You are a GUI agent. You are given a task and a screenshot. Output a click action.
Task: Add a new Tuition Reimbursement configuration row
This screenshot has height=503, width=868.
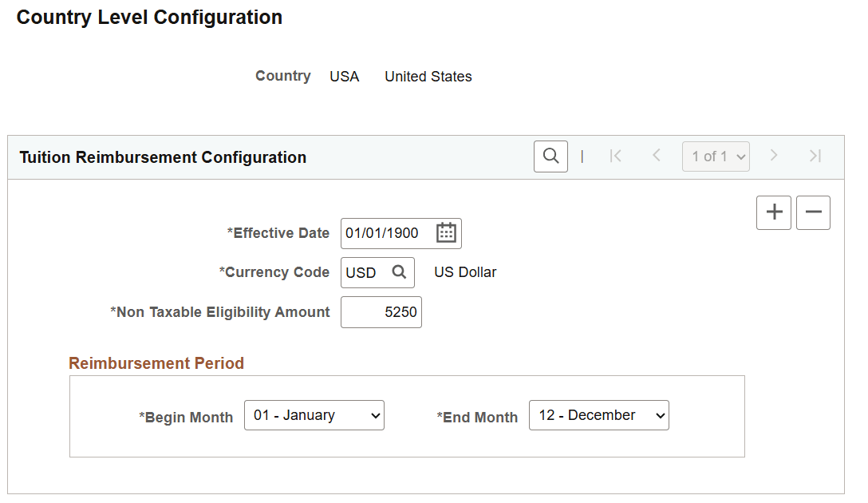coord(773,212)
